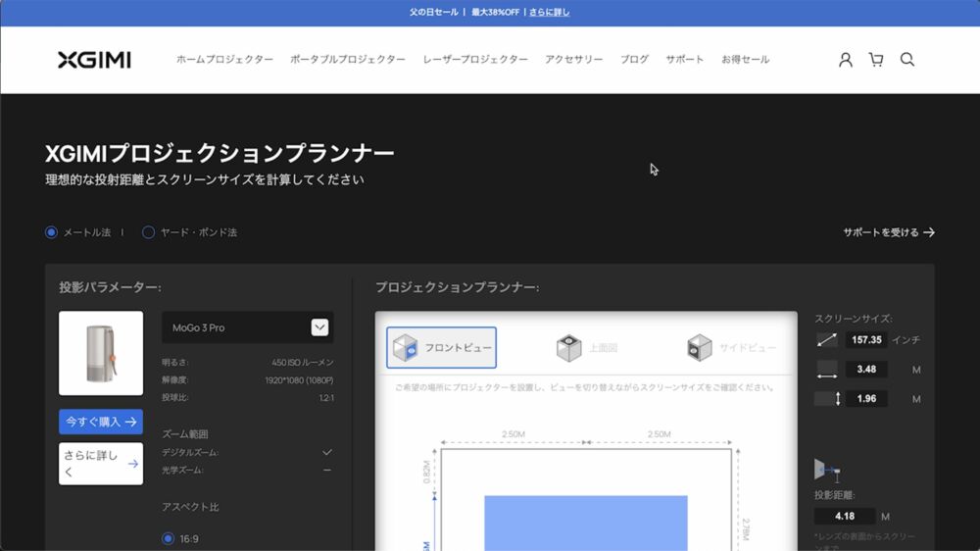Switch to 上面図 tab

(x=586, y=348)
